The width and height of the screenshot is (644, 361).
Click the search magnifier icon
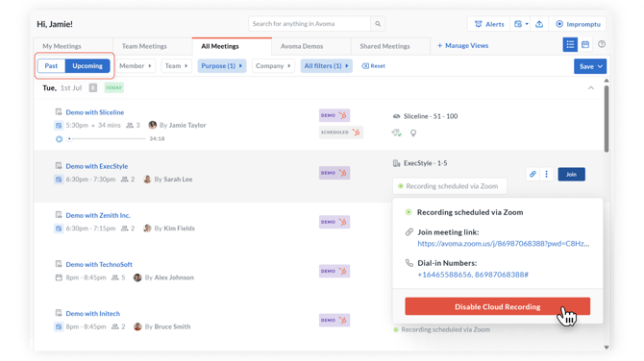(378, 24)
